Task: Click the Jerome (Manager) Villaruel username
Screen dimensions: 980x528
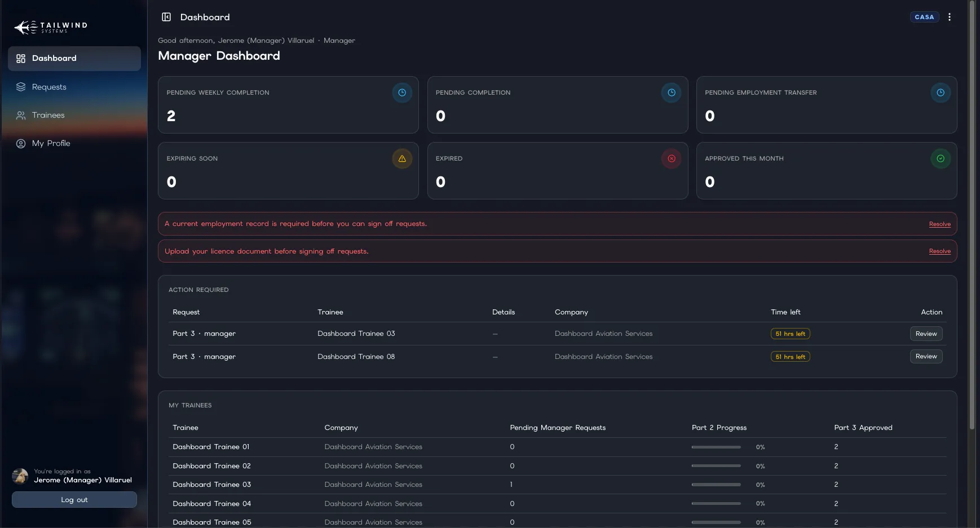Action: 83,480
